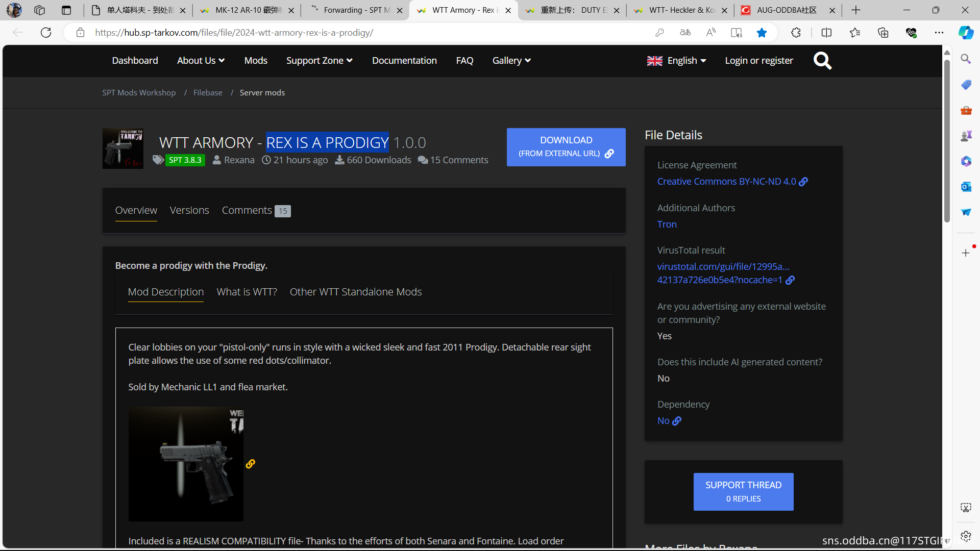Open the English language selector
The height and width of the screenshot is (551, 980).
pos(676,61)
